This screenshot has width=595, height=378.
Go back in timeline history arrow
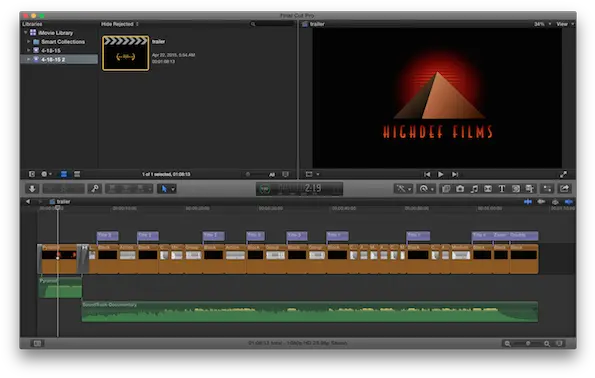tap(28, 202)
